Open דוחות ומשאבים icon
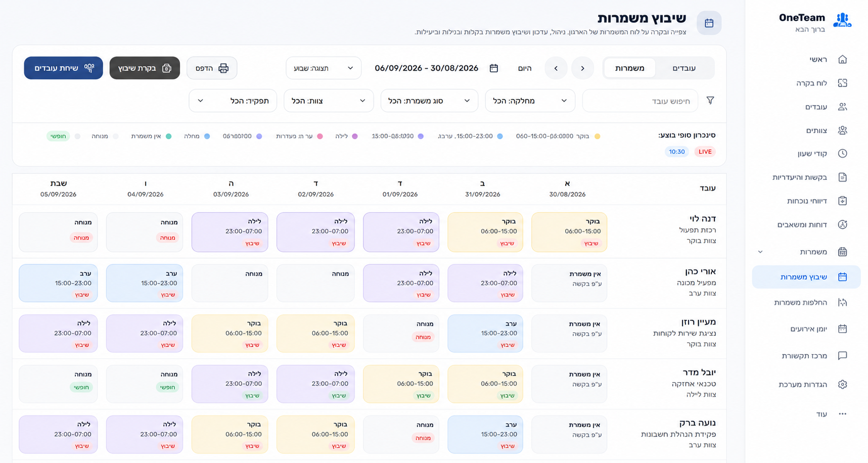The height and width of the screenshot is (463, 868). [842, 224]
